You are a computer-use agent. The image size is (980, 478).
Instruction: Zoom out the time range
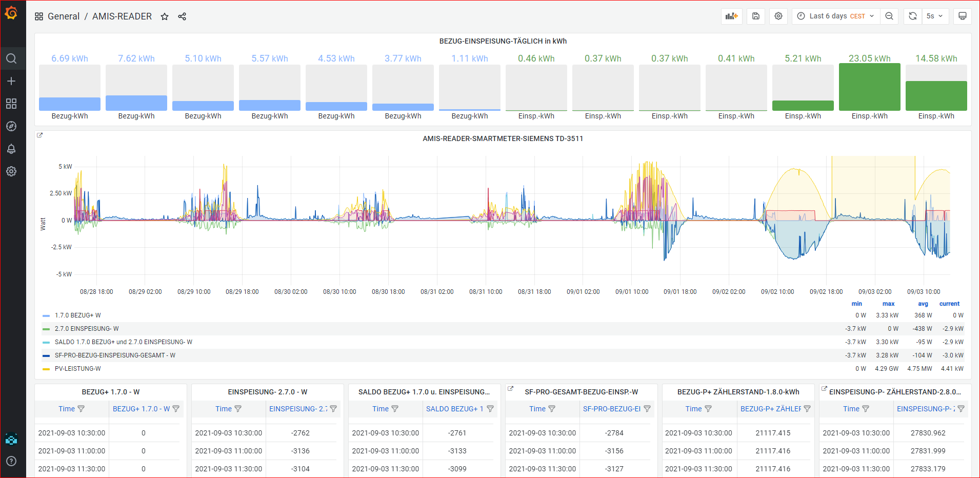click(x=889, y=16)
